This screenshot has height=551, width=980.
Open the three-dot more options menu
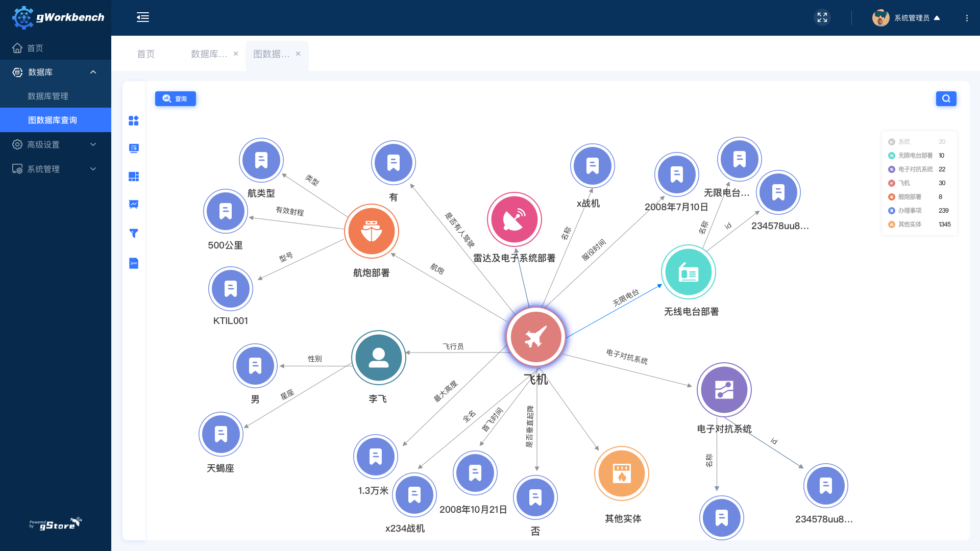tap(967, 18)
